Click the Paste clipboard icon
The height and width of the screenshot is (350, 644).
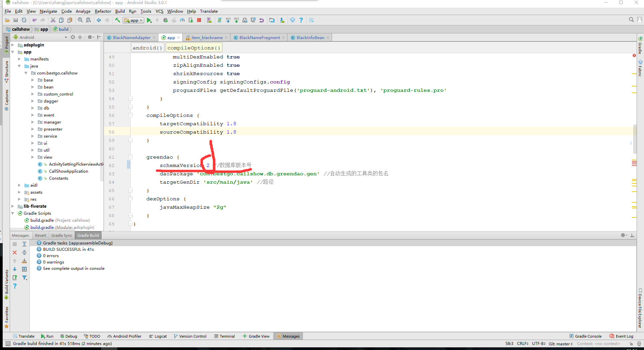tap(70, 20)
